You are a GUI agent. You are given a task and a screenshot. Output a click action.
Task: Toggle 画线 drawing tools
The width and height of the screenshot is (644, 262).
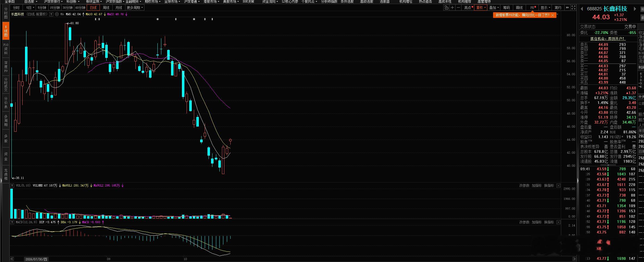[519, 8]
